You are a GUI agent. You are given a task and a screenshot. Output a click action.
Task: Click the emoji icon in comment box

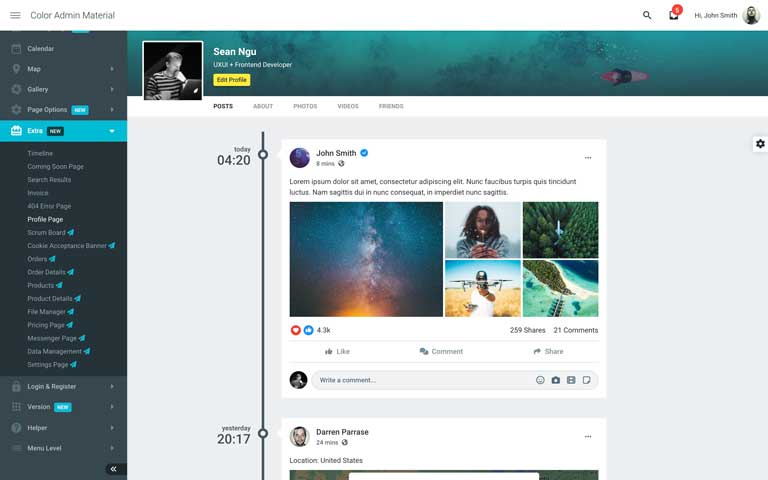540,380
